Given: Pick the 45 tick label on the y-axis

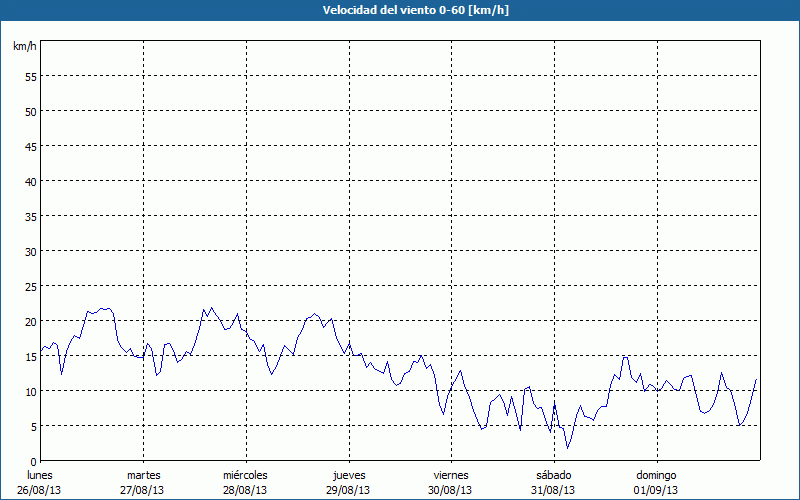Looking at the screenshot, I should pos(30,146).
